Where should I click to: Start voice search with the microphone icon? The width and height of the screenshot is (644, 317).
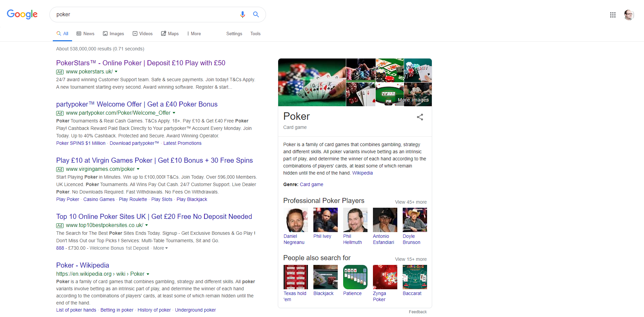coord(242,15)
